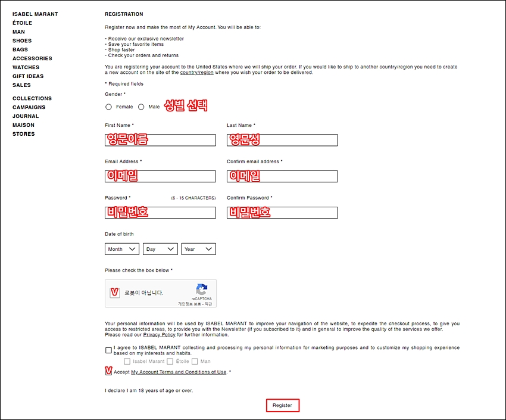Open the STORES page
The height and width of the screenshot is (420, 506).
coord(24,134)
